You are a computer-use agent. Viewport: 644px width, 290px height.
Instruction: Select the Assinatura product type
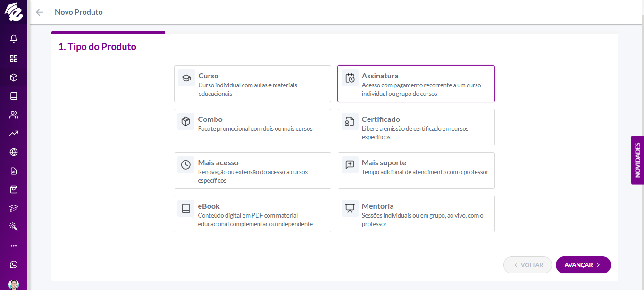click(x=416, y=84)
